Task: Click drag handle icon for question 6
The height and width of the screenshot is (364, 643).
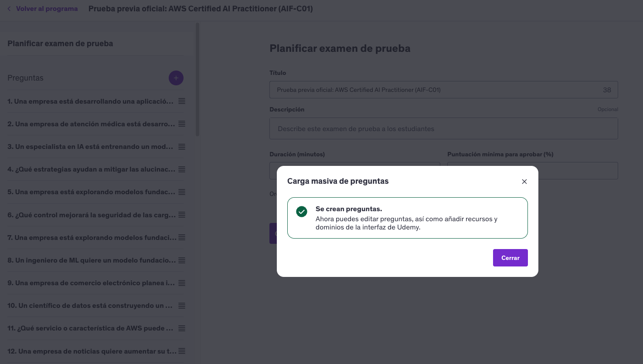Action: click(182, 215)
